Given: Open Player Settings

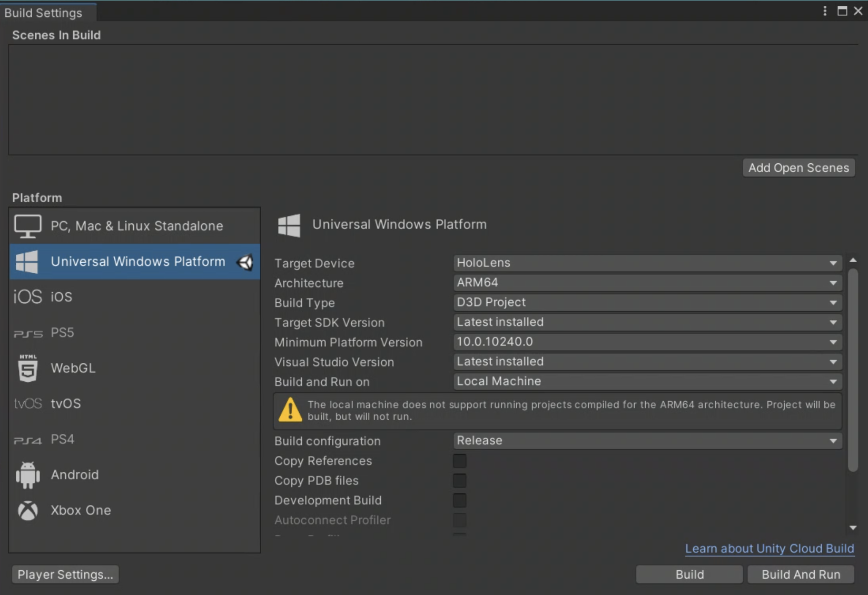Looking at the screenshot, I should pyautogui.click(x=65, y=574).
